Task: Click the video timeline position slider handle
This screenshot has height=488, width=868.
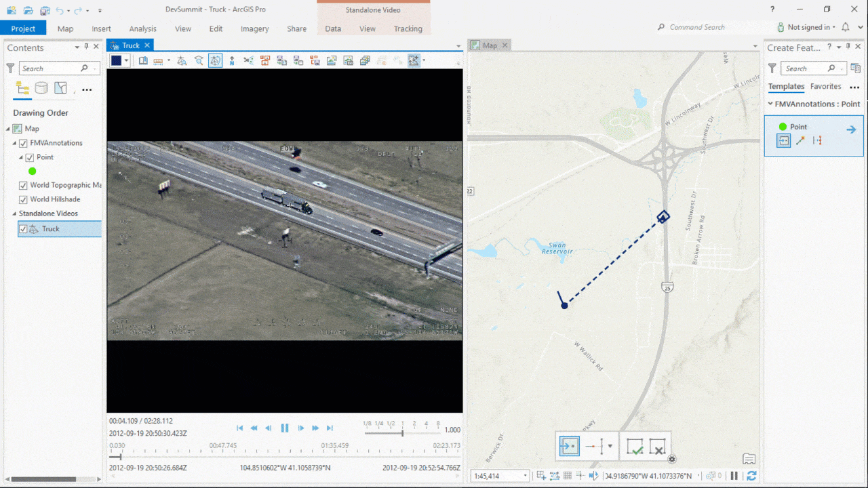Action: 121,456
